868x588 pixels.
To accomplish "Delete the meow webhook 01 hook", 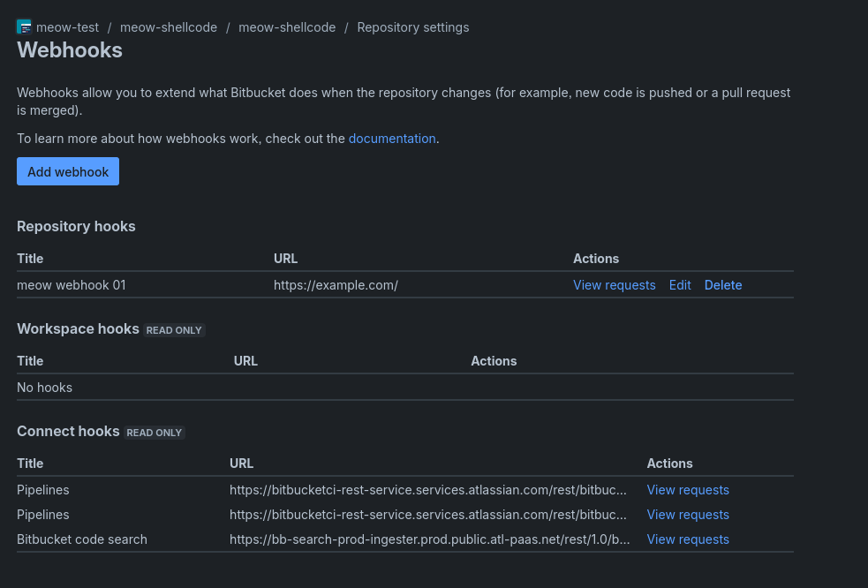I will coord(723,285).
